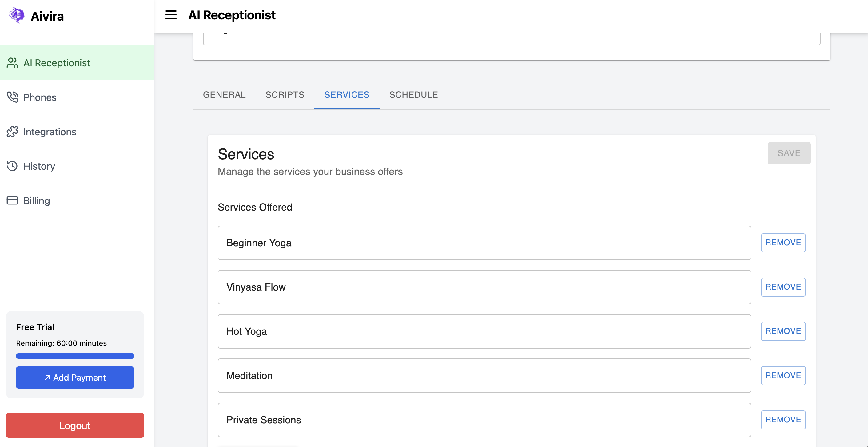Image resolution: width=868 pixels, height=447 pixels.
Task: Click the Aivira brain logo icon
Action: pos(17,15)
